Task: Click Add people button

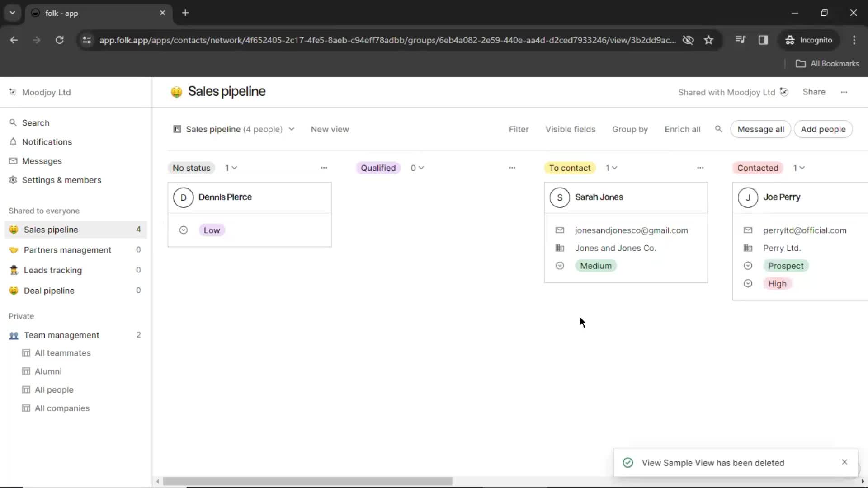Action: (x=823, y=129)
